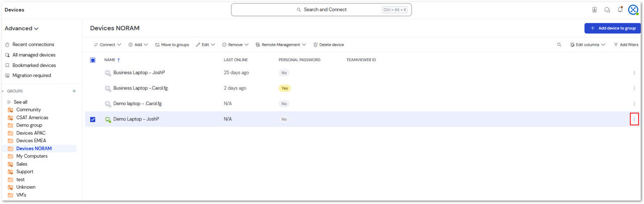Viewport: 644px width, 204px height.
Task: Sort by the NAME column header
Action: pos(110,60)
